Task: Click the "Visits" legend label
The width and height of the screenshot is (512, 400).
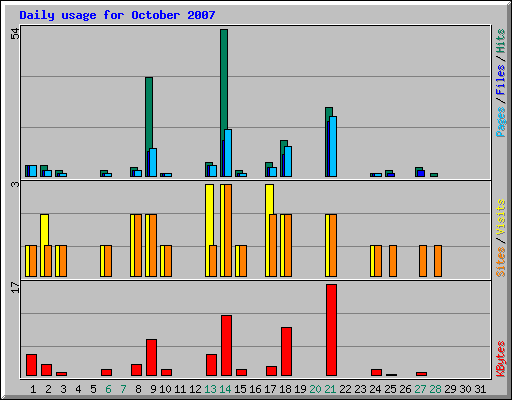Action: coord(500,217)
